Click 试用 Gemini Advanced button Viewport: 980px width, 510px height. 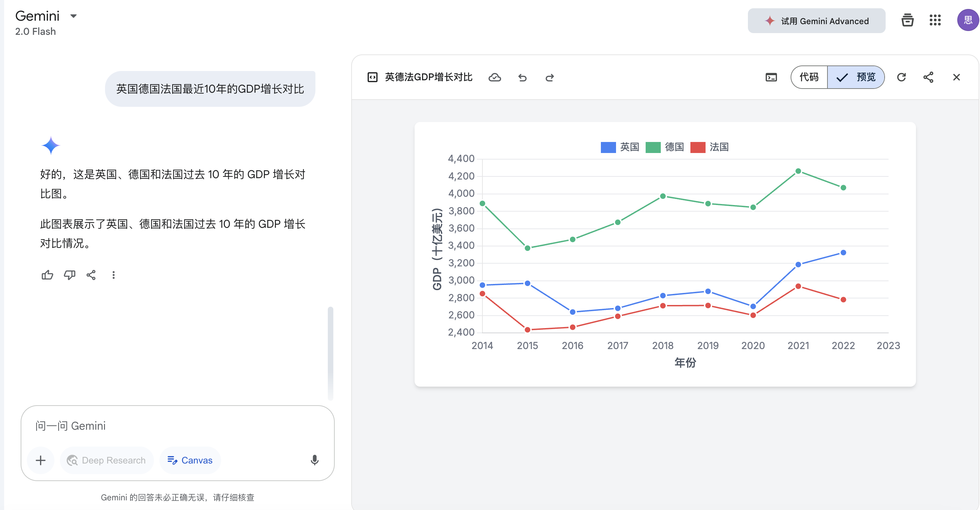[816, 21]
